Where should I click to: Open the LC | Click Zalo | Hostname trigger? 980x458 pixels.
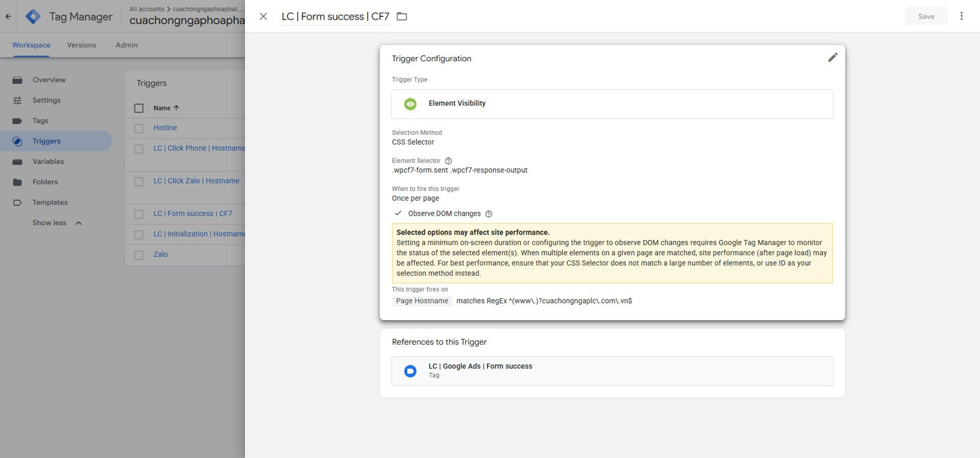[x=197, y=181]
